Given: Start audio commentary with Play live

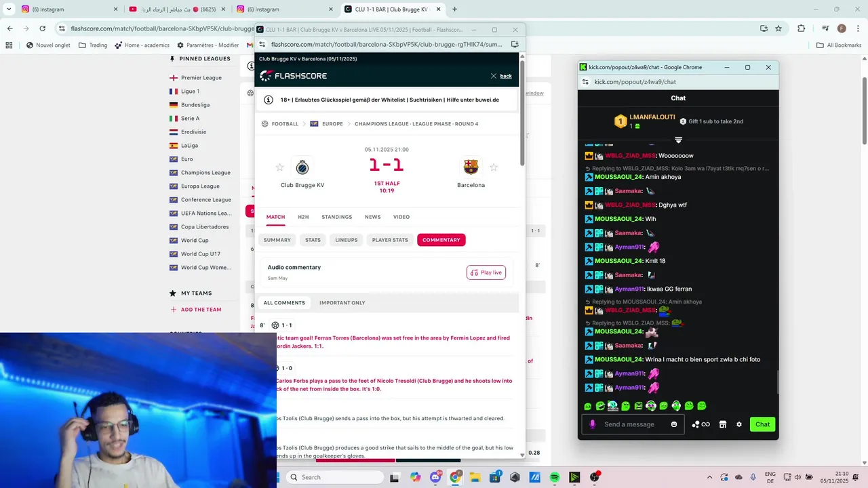Looking at the screenshot, I should (x=486, y=272).
